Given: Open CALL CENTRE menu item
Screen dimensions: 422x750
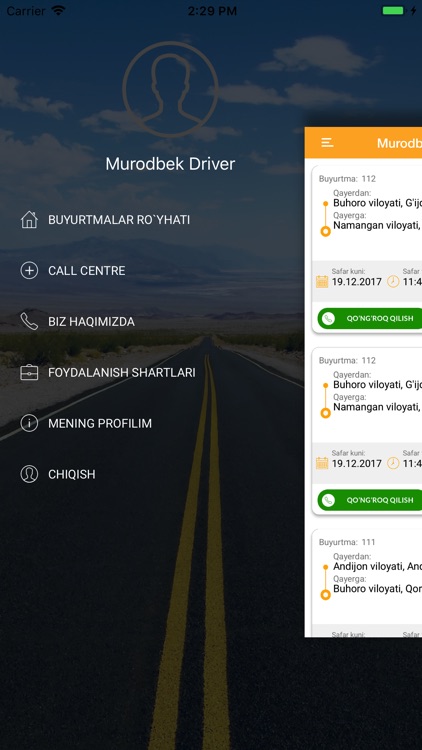Looking at the screenshot, I should tap(87, 271).
